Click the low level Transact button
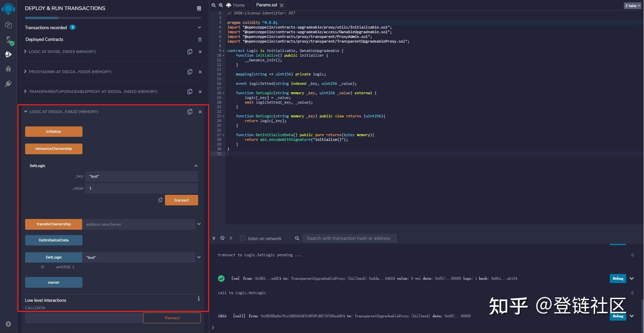The image size is (644, 333). pos(172,318)
